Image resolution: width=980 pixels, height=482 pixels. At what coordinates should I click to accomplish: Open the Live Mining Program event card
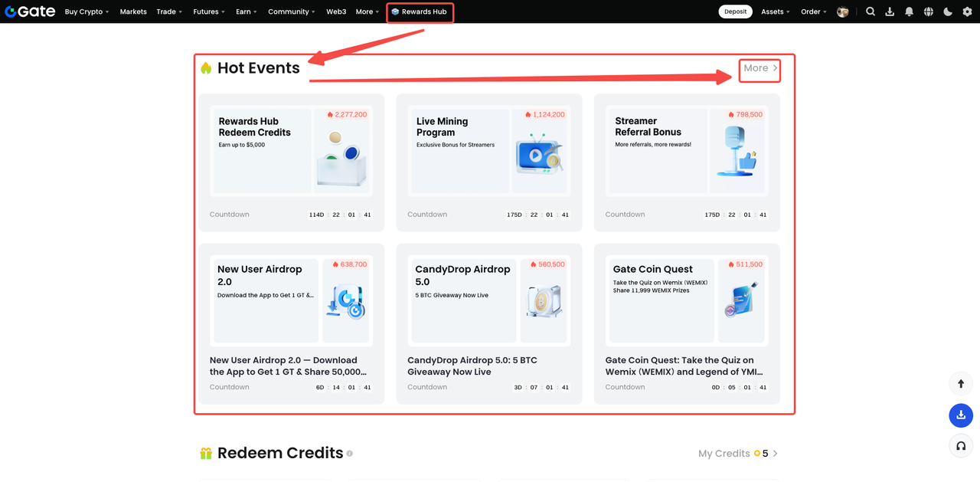(x=488, y=162)
